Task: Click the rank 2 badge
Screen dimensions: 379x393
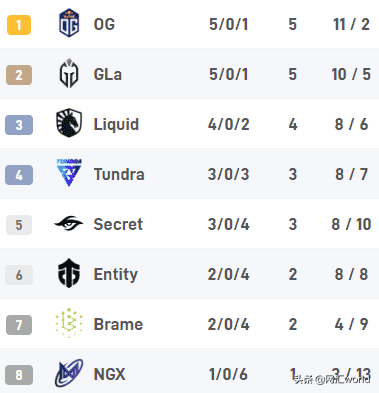Action: [19, 75]
